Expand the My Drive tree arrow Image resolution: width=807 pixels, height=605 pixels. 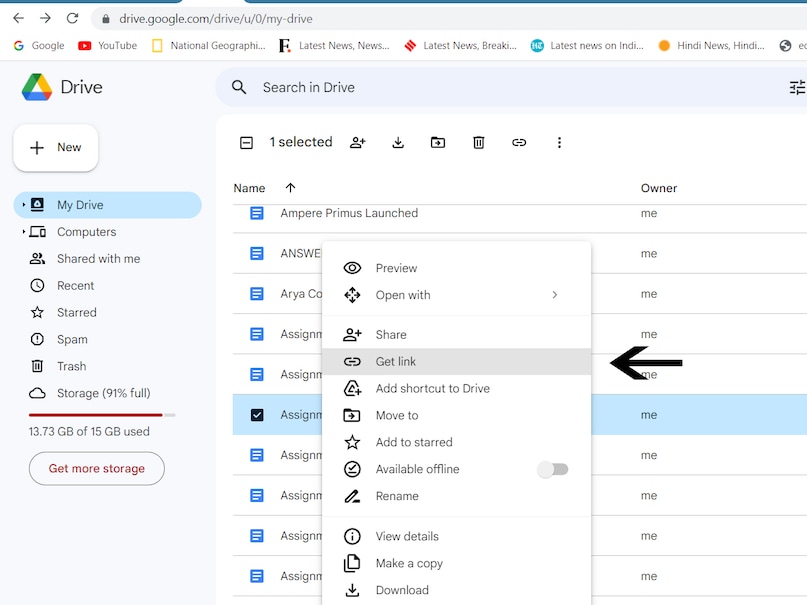pyautogui.click(x=23, y=205)
